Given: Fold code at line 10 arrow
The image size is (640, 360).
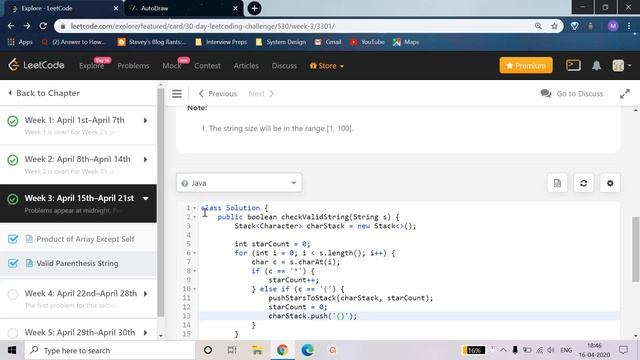Looking at the screenshot, I should [x=194, y=289].
